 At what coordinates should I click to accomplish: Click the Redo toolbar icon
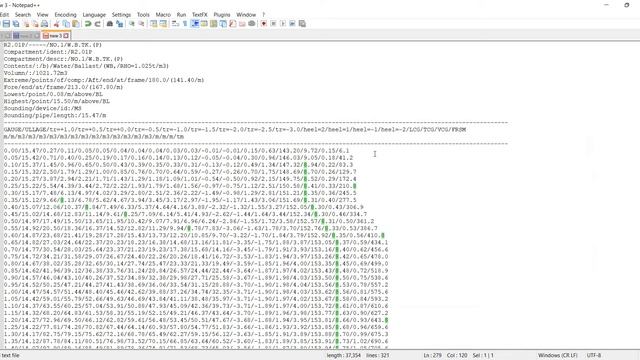click(98, 24)
